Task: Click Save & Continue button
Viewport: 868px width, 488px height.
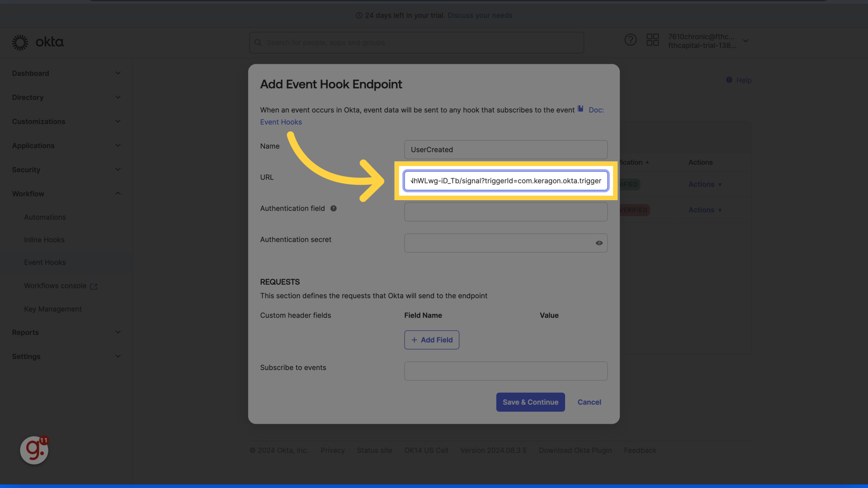Action: 530,402
